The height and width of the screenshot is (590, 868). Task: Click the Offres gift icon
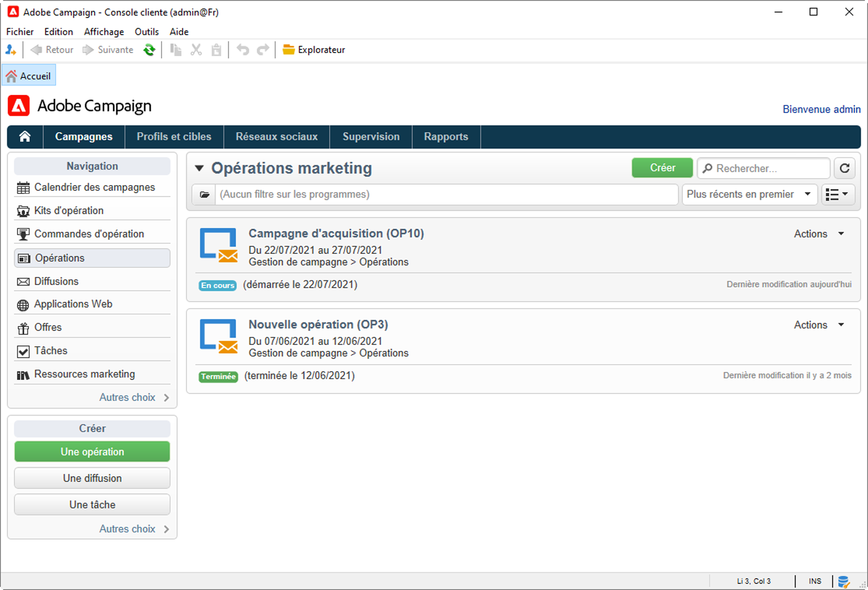(x=23, y=328)
